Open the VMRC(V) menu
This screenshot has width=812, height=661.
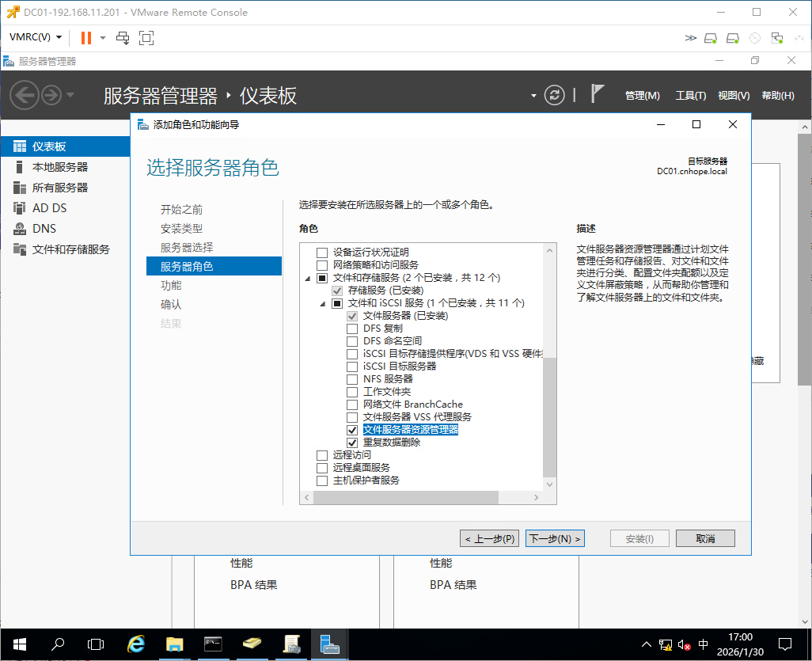coord(35,37)
